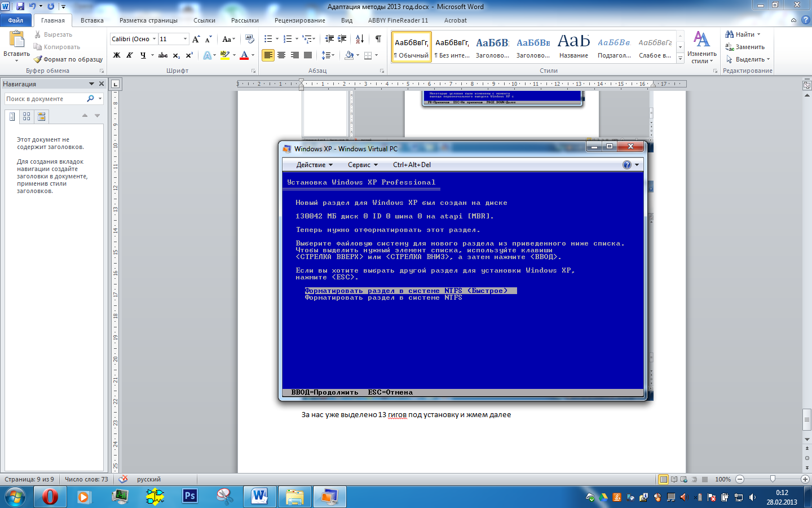The height and width of the screenshot is (508, 812).
Task: Click Cut (Вырезать) command
Action: coord(53,34)
